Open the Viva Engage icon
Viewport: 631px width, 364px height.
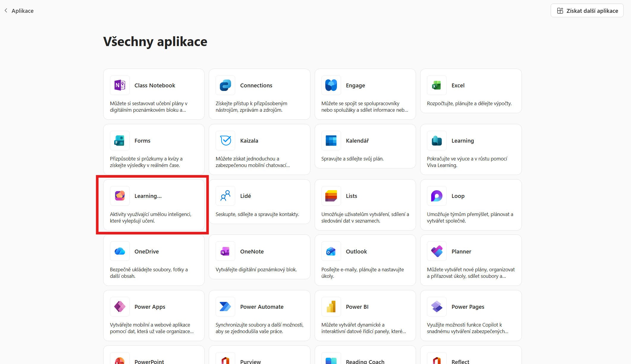(x=331, y=85)
